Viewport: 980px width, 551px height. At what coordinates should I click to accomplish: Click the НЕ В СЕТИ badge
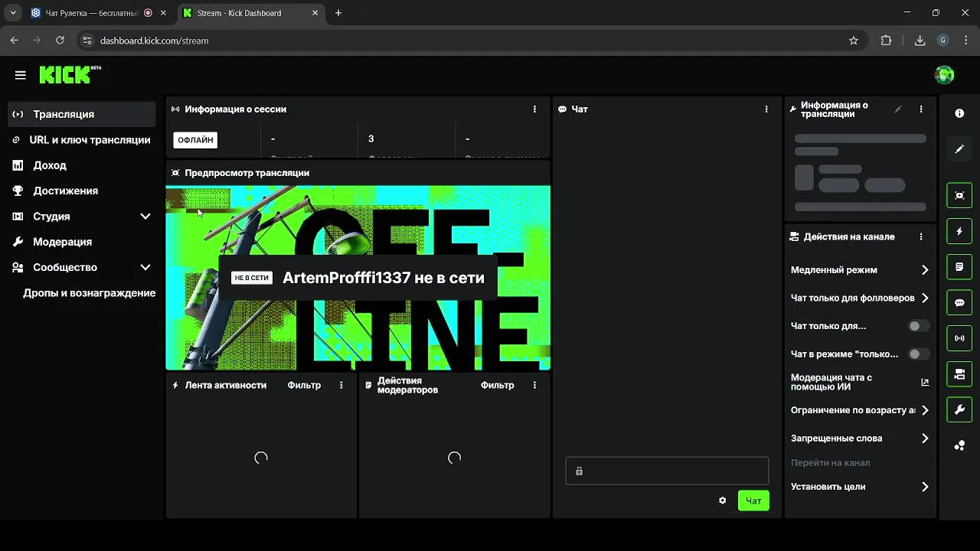252,278
